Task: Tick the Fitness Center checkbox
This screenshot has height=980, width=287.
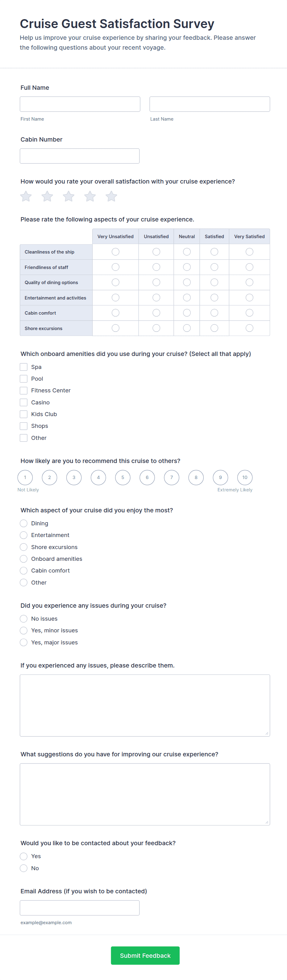Action: click(23, 390)
